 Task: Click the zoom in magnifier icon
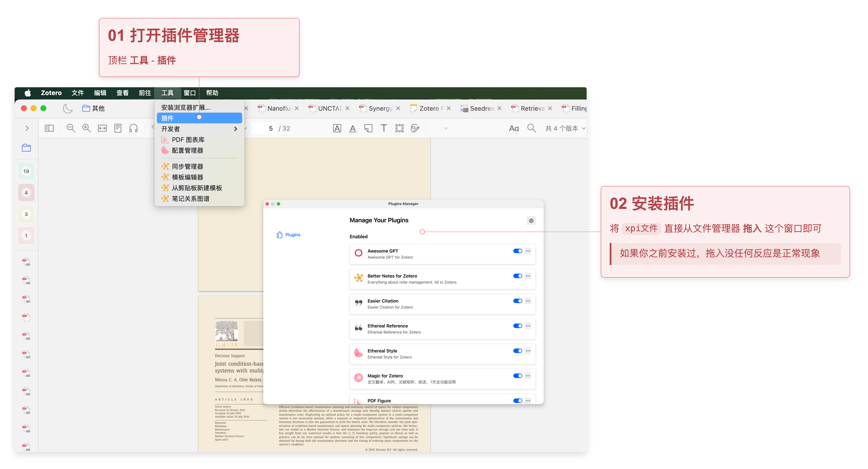point(87,128)
